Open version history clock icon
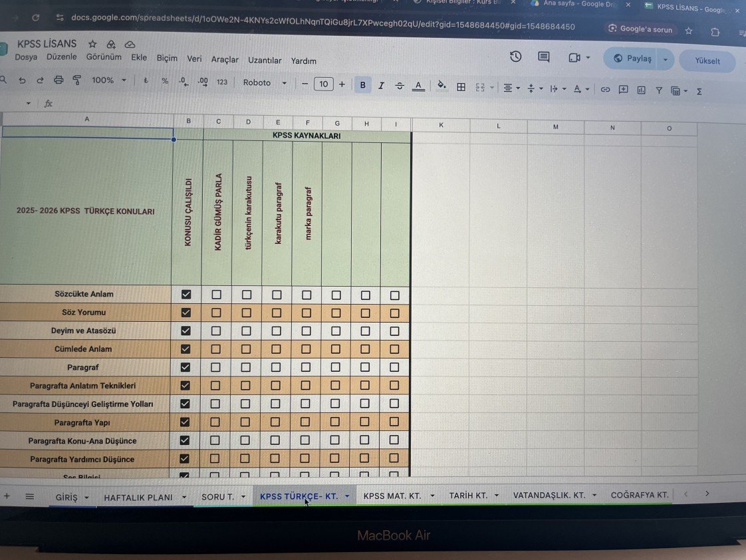Viewport: 746px width, 560px height. tap(516, 57)
